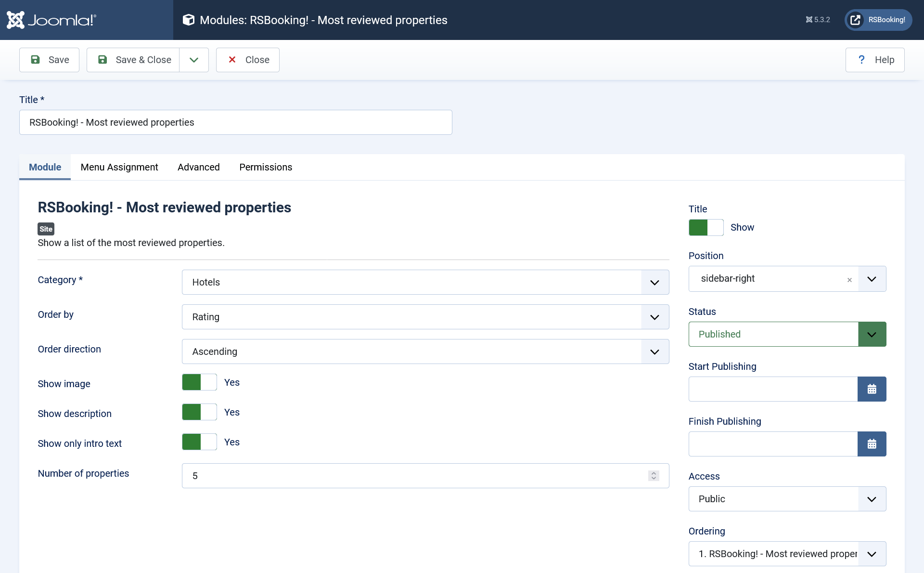Open the Permissions tab

(x=266, y=167)
